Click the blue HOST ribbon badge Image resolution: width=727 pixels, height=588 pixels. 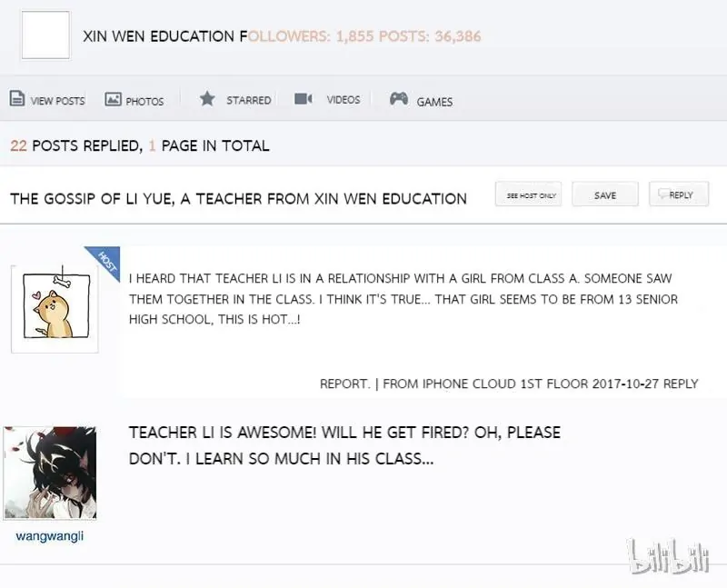pos(106,262)
